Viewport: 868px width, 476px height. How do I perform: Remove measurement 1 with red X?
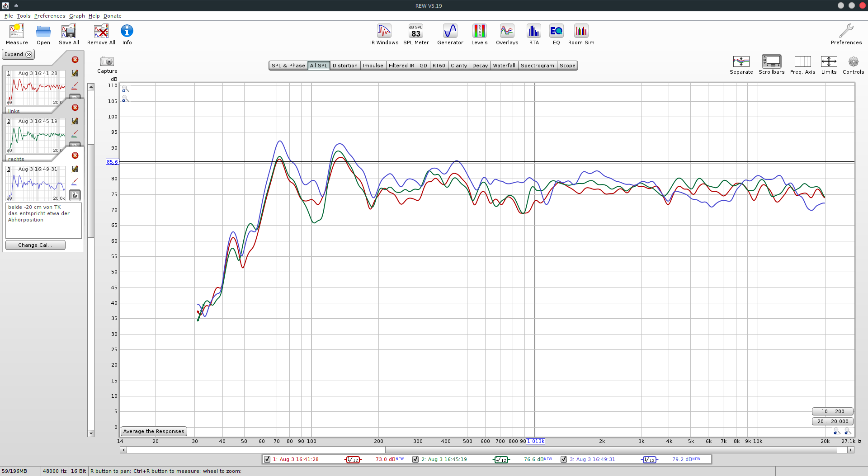75,60
